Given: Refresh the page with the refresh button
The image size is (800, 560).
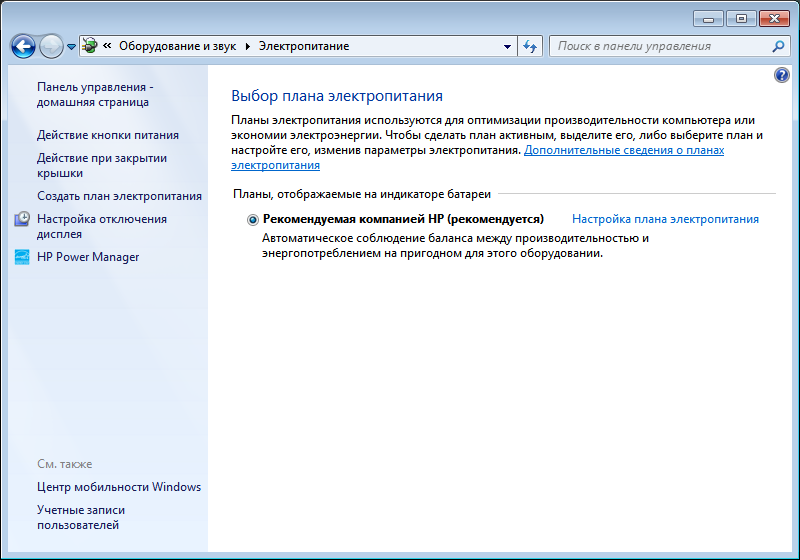Looking at the screenshot, I should [x=530, y=46].
